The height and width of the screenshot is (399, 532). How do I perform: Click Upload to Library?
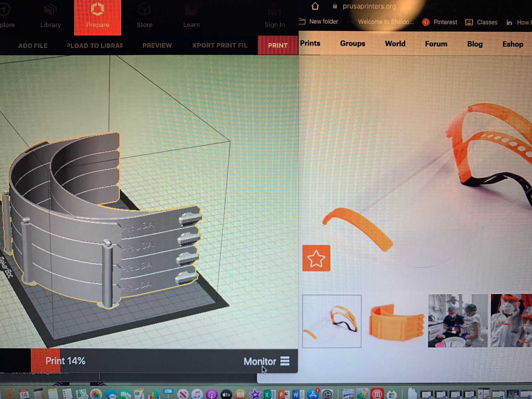tap(95, 45)
